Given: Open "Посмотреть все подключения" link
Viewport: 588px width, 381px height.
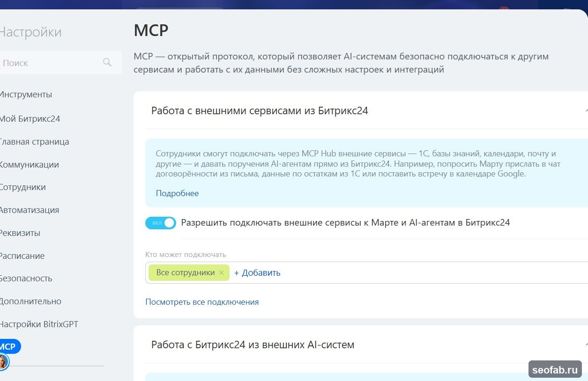Looking at the screenshot, I should 202,302.
